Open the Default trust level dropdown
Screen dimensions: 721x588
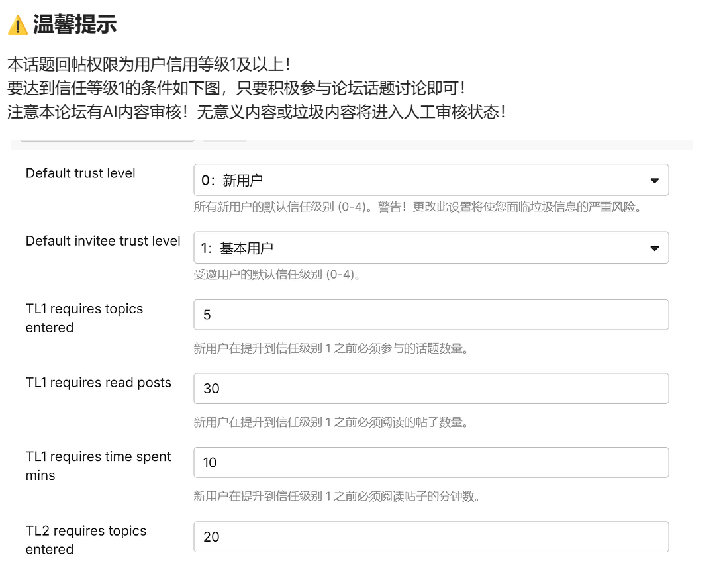pos(431,180)
